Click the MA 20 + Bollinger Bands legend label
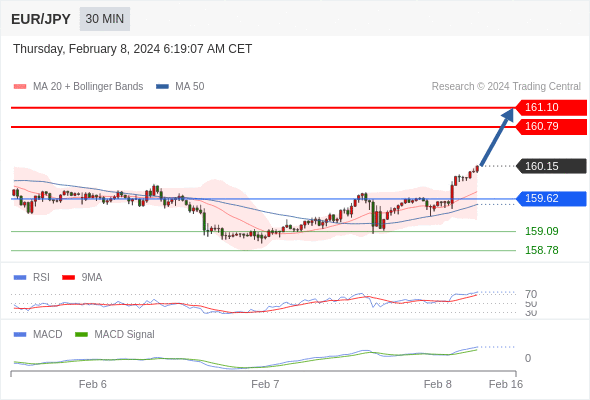Viewport: 590px width, 400px height. click(x=88, y=87)
